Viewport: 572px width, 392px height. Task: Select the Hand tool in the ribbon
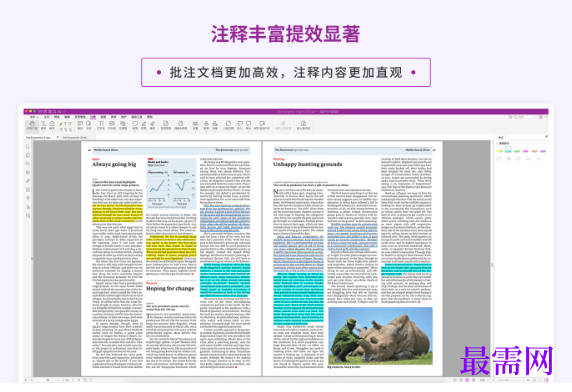click(x=32, y=125)
